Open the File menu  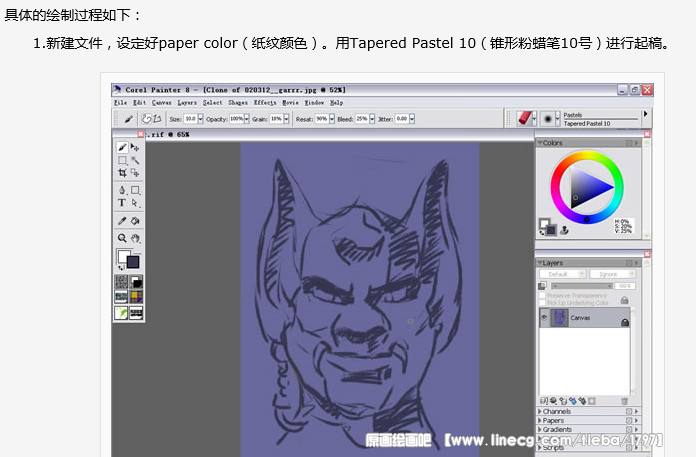(120, 102)
